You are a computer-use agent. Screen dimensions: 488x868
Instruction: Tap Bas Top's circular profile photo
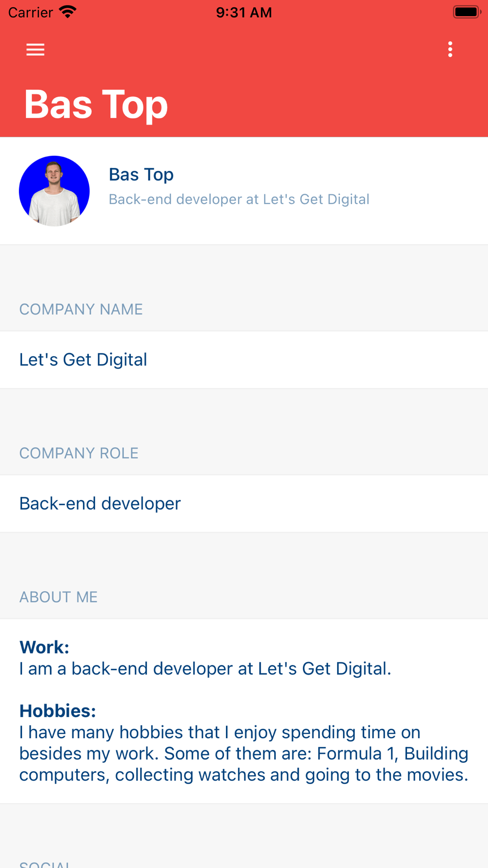pyautogui.click(x=54, y=191)
